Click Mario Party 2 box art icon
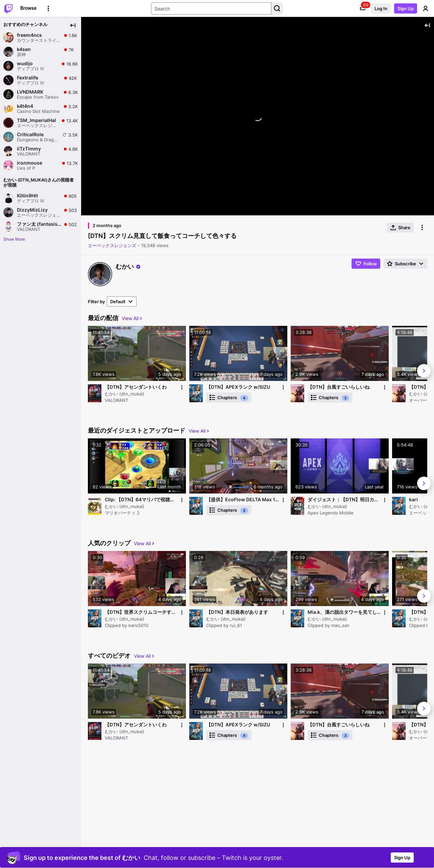Image resolution: width=434 pixels, height=868 pixels. pyautogui.click(x=95, y=506)
